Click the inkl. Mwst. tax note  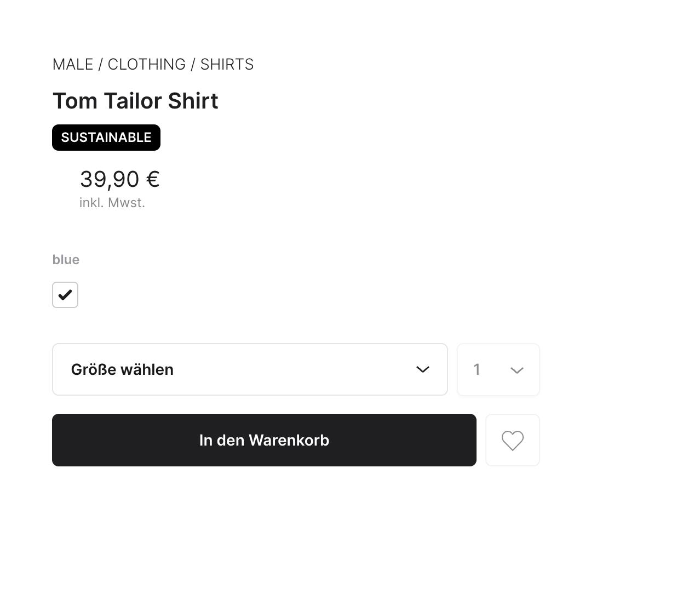point(112,203)
